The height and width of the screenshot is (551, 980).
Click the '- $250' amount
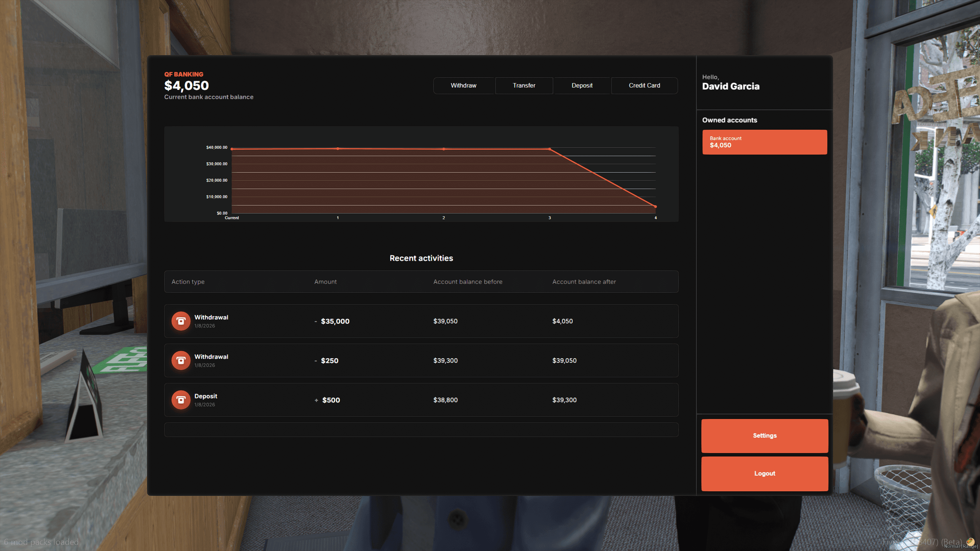[327, 360]
